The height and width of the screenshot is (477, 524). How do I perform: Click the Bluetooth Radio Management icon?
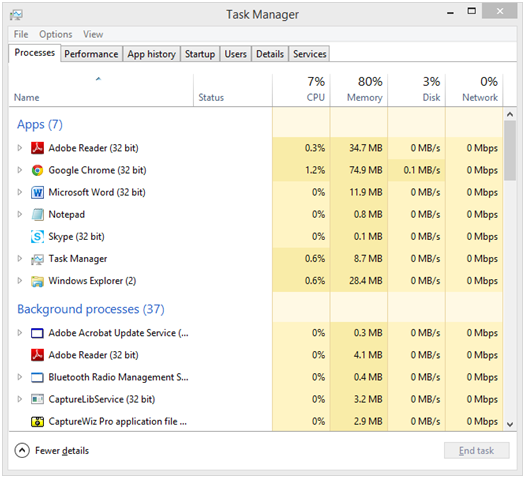tap(37, 377)
